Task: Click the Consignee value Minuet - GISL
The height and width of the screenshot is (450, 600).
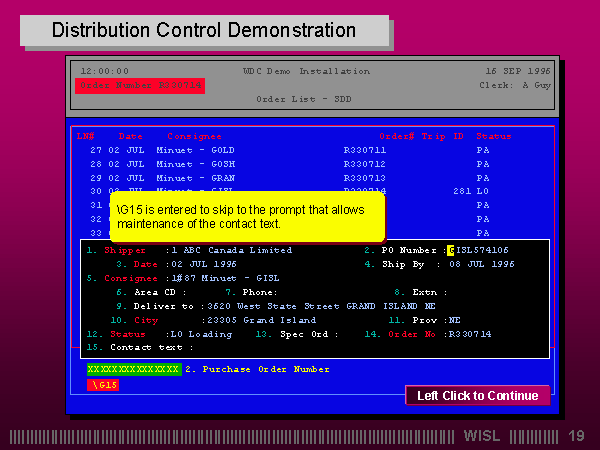Action: [225, 278]
